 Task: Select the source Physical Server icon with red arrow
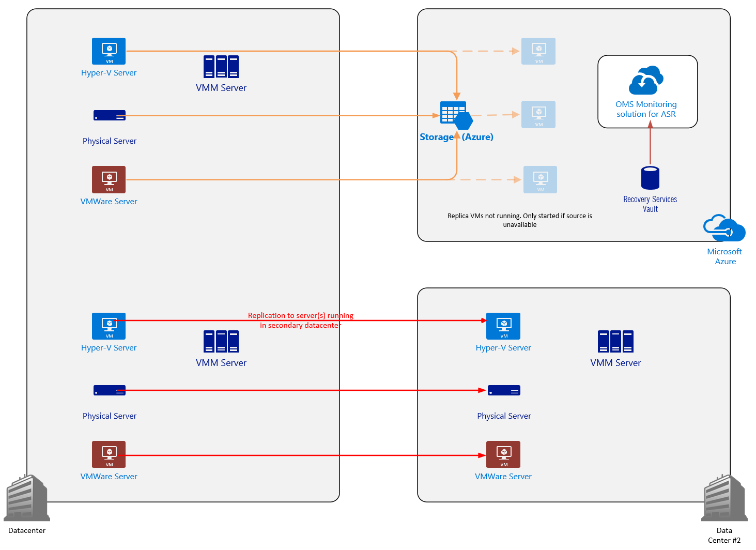click(x=110, y=390)
